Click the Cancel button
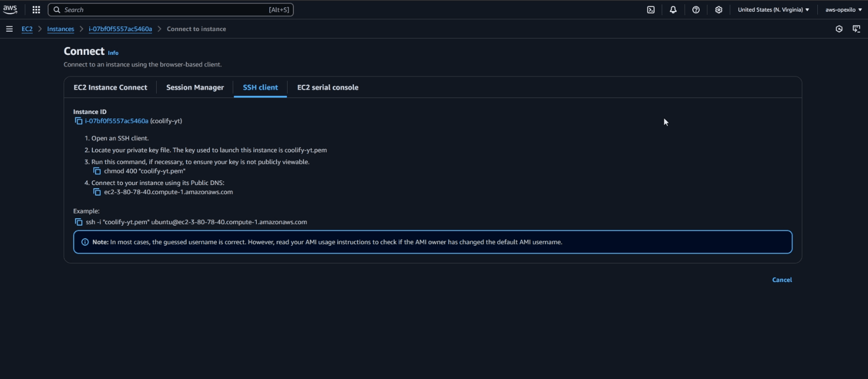Image resolution: width=868 pixels, height=379 pixels. (x=782, y=280)
